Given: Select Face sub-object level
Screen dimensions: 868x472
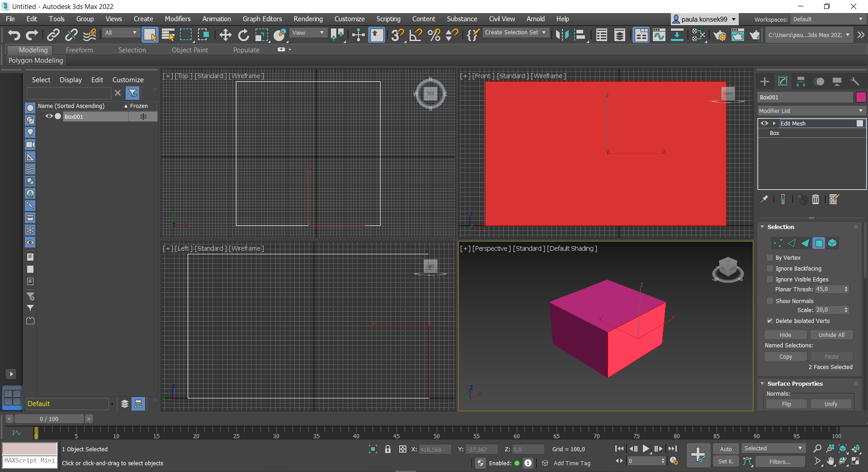Looking at the screenshot, I should (x=805, y=243).
